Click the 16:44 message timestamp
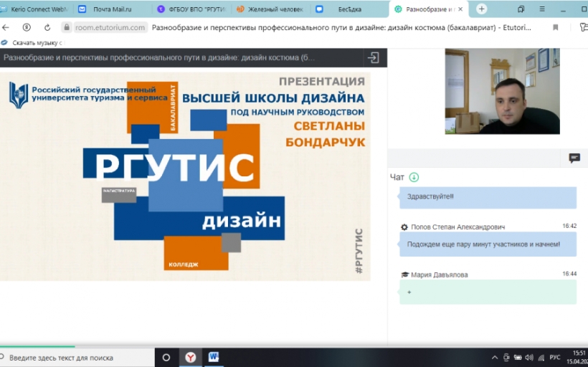Viewport: 588px width, 367px height. pyautogui.click(x=569, y=274)
